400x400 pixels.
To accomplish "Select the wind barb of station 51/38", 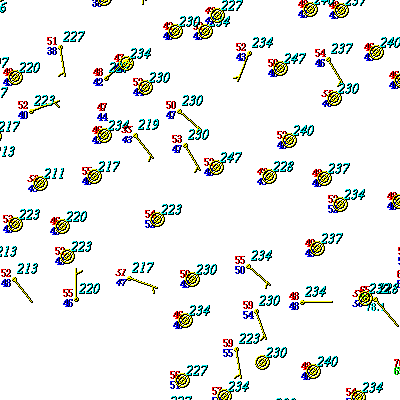I will [x=62, y=61].
